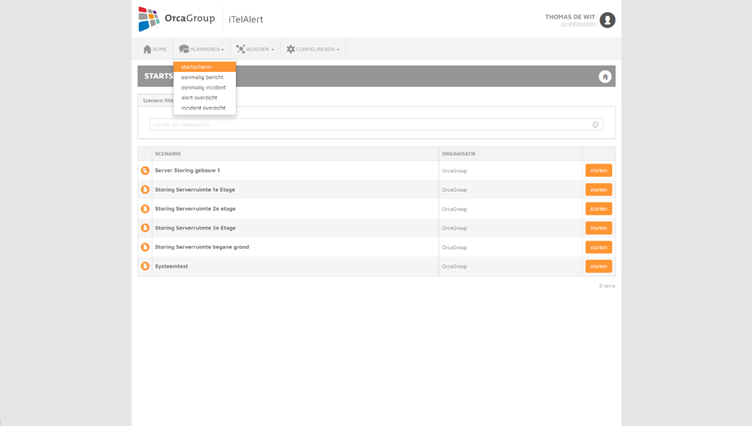Click scenario icon for Systeemtest
Viewport: 752px width, 426px height.
click(x=145, y=266)
